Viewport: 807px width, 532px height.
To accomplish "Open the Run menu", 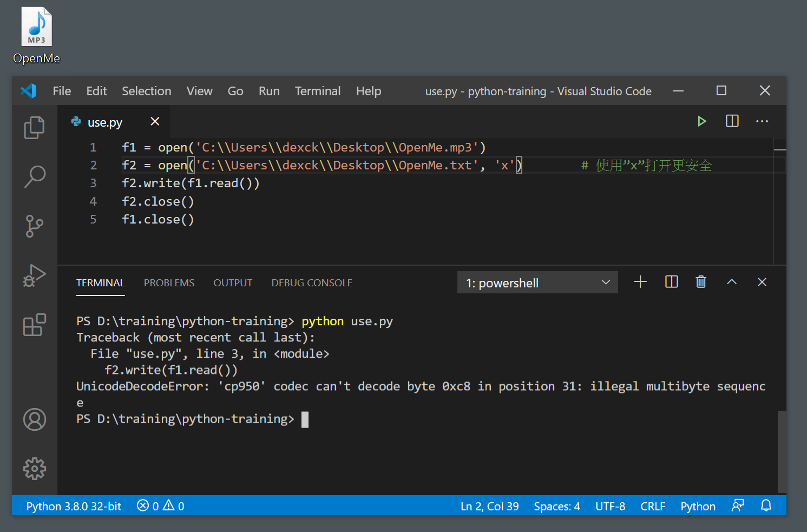I will pyautogui.click(x=269, y=91).
